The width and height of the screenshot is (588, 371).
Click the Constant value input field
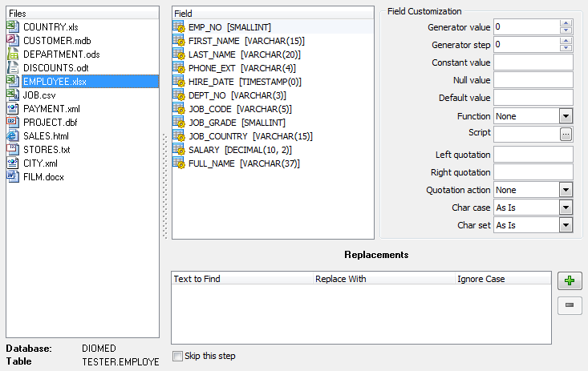[533, 63]
